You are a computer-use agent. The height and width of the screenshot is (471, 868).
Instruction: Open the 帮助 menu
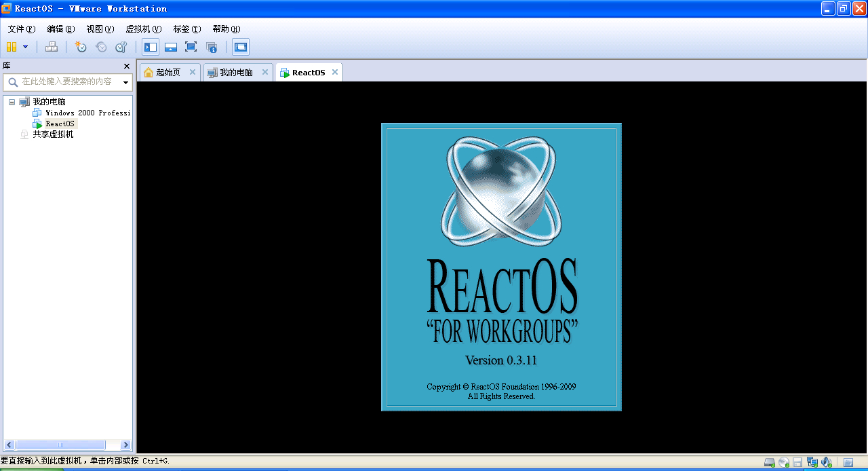(x=226, y=29)
